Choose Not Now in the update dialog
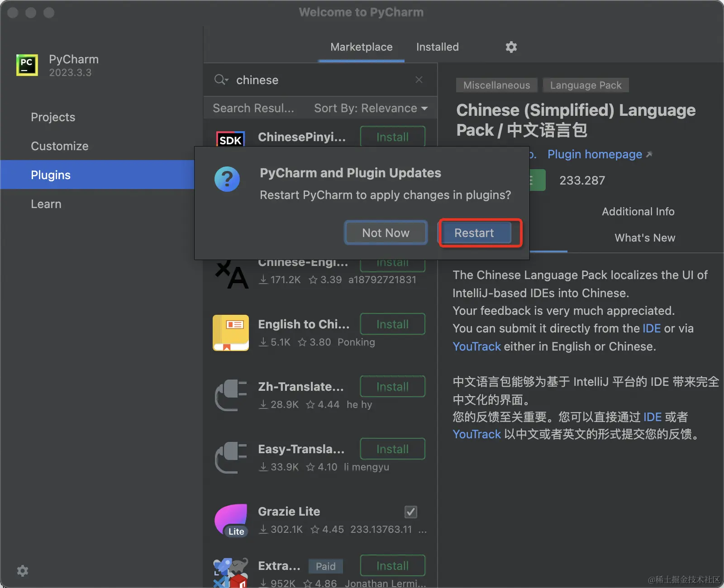 (386, 233)
